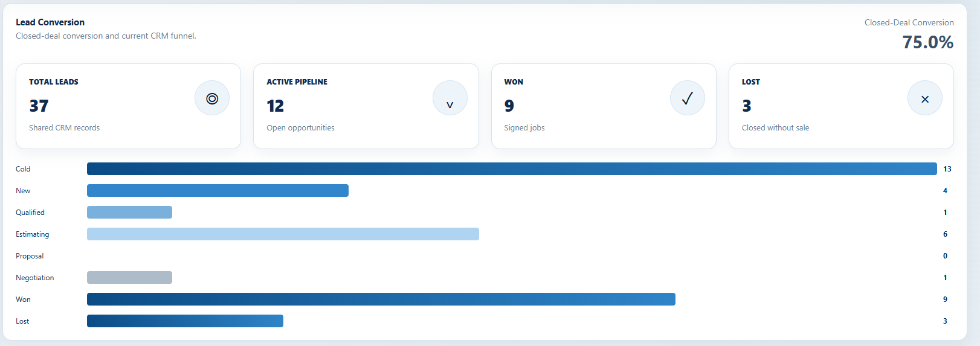Click the Estimating row label
The width and height of the screenshot is (980, 346).
click(33, 234)
